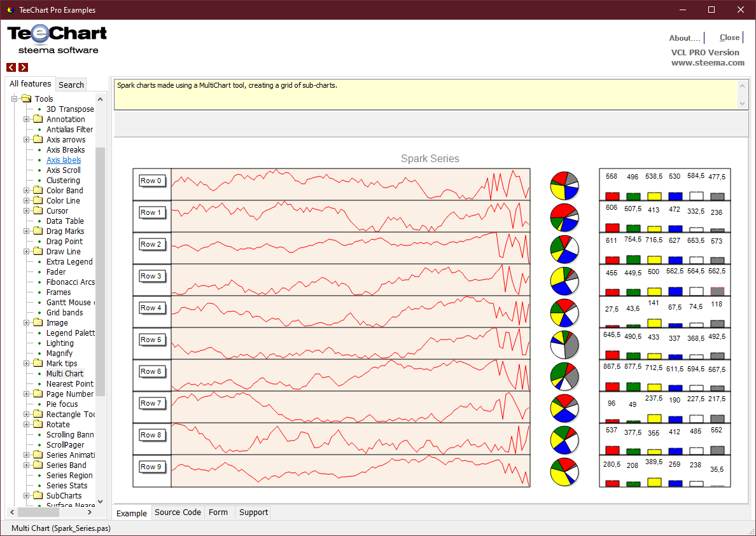Expand the Cursor tree node
The height and width of the screenshot is (536, 756).
click(x=27, y=211)
